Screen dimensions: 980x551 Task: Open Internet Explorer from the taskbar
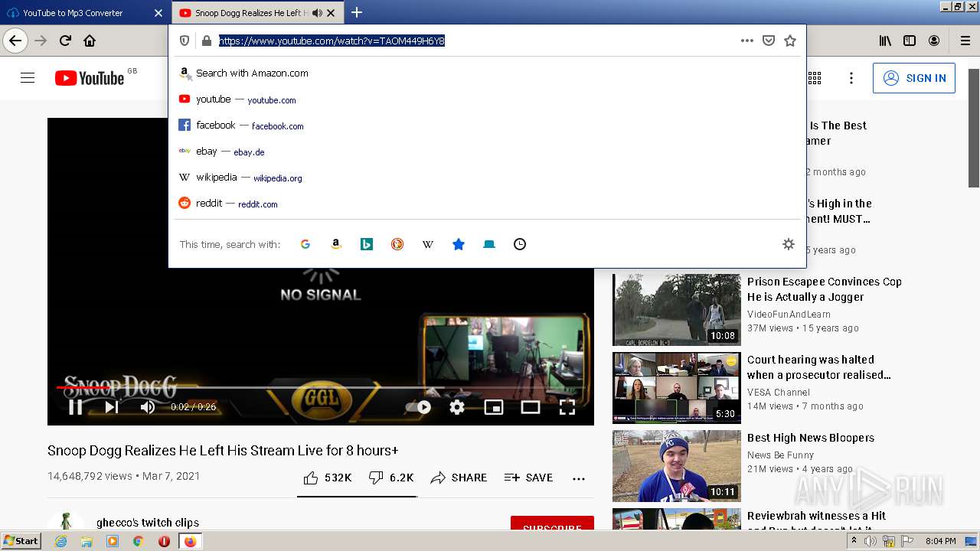tap(61, 541)
